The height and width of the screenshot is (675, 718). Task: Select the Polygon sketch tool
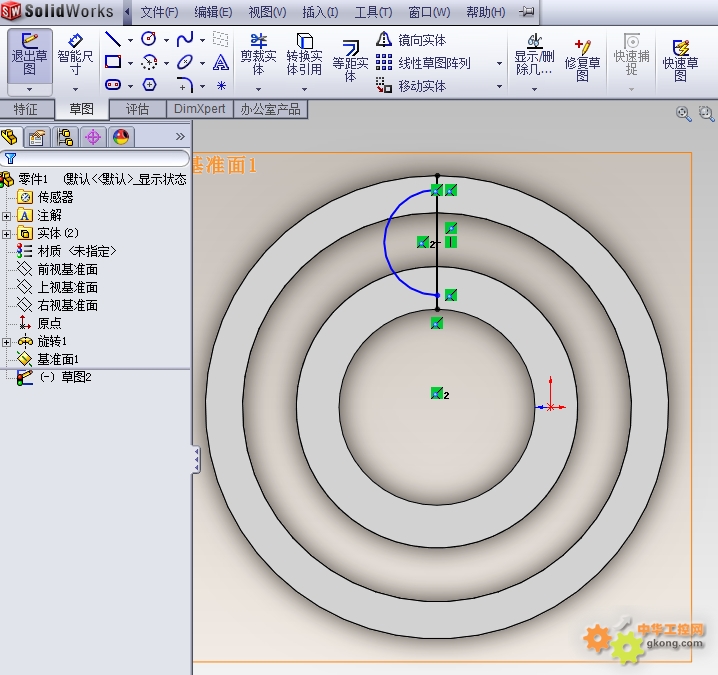pyautogui.click(x=149, y=85)
